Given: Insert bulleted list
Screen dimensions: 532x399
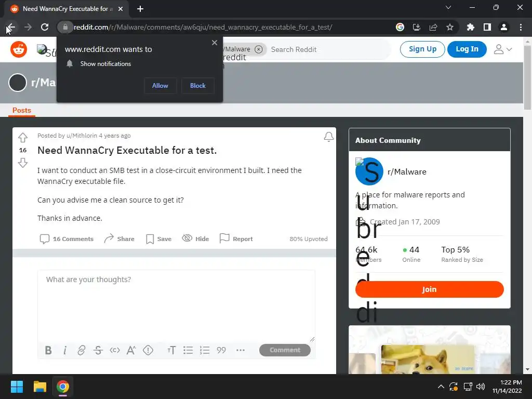Looking at the screenshot, I should click(188, 350).
